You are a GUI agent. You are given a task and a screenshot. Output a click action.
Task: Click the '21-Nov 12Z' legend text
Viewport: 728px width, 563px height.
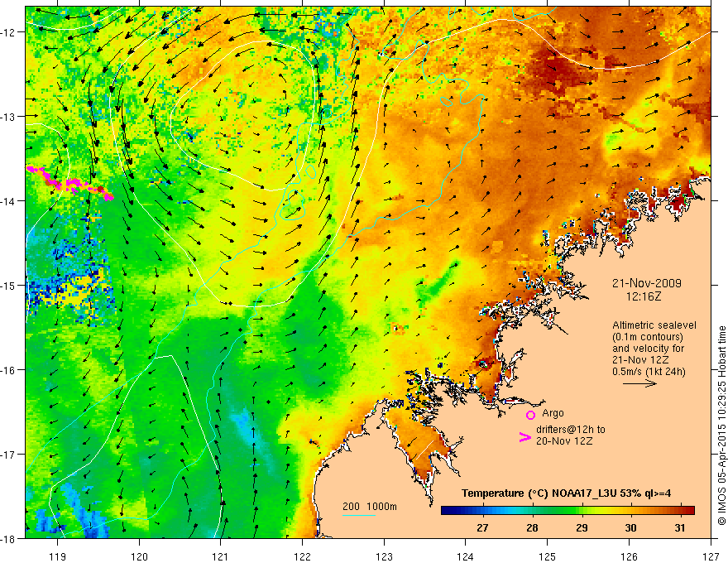pyautogui.click(x=642, y=360)
